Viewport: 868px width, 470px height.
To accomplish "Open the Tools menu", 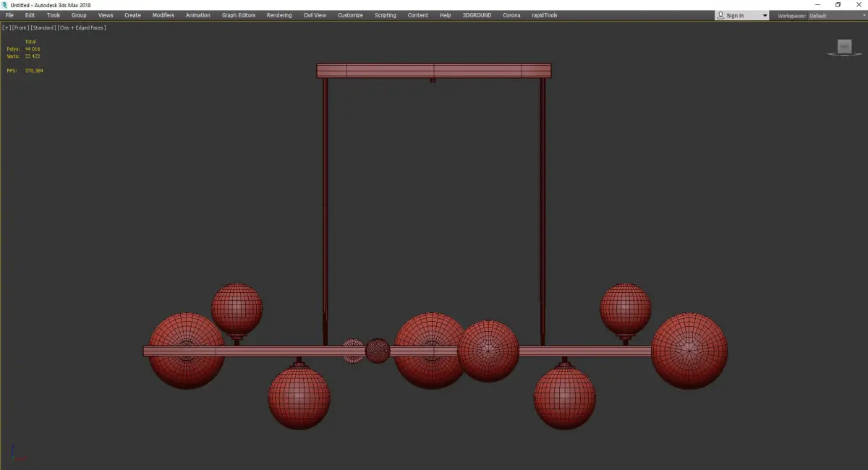I will pyautogui.click(x=54, y=15).
